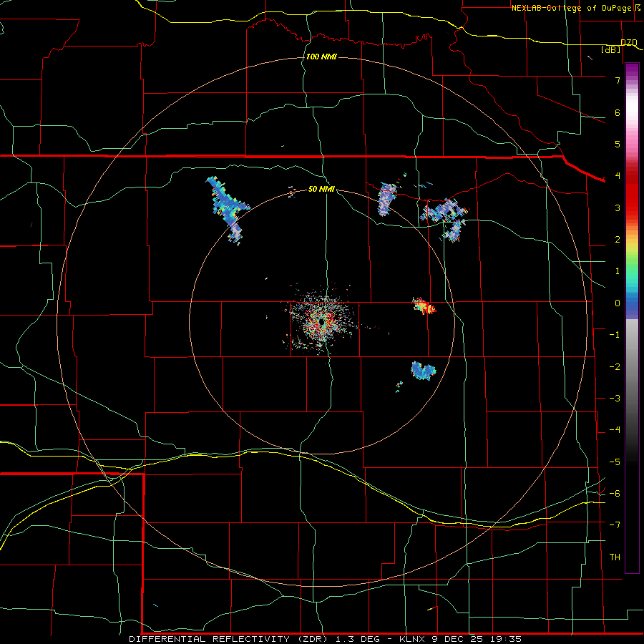The width and height of the screenshot is (644, 644).
Task: Click the -4 value on the color scale
Action: point(615,430)
